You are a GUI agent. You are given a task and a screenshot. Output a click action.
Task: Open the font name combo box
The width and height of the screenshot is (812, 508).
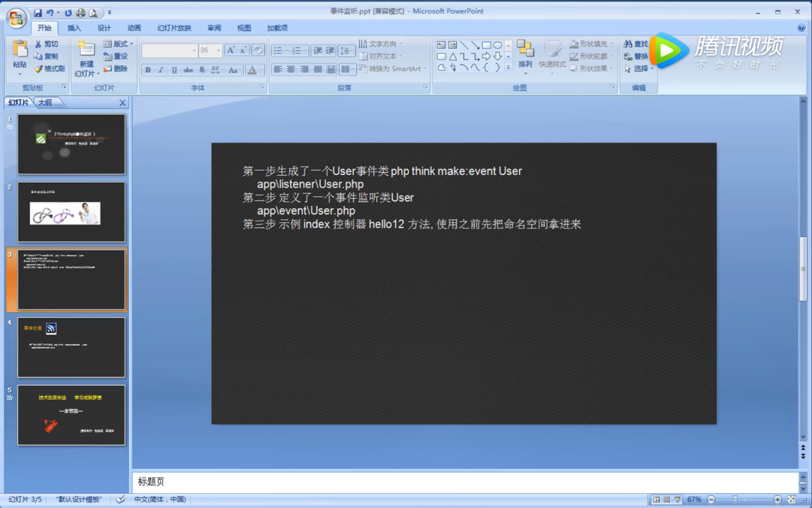pyautogui.click(x=170, y=50)
